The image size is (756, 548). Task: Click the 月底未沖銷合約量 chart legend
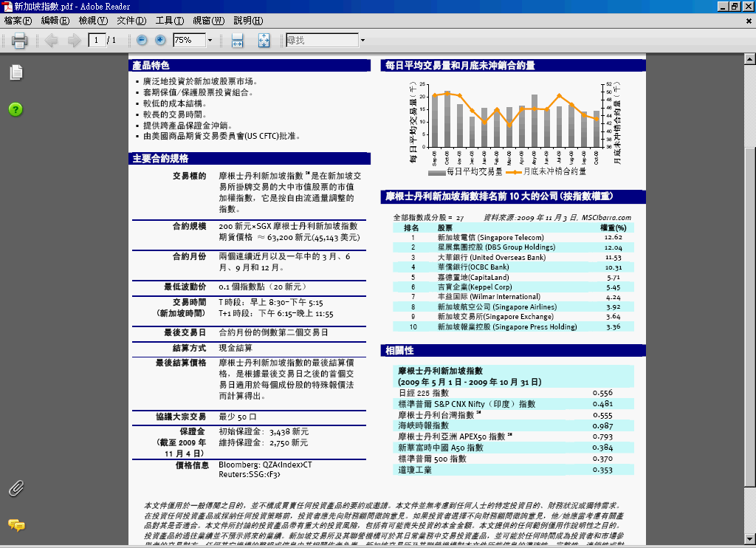click(546, 172)
